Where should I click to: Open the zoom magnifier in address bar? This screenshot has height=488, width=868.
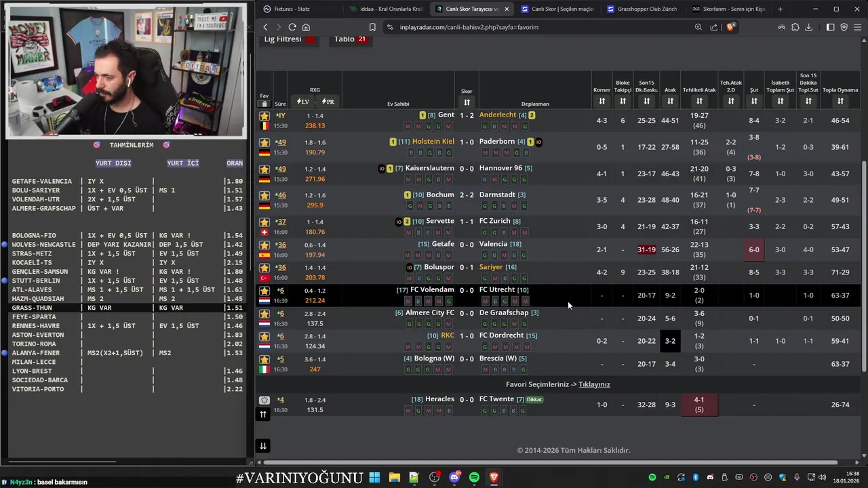coord(698,27)
